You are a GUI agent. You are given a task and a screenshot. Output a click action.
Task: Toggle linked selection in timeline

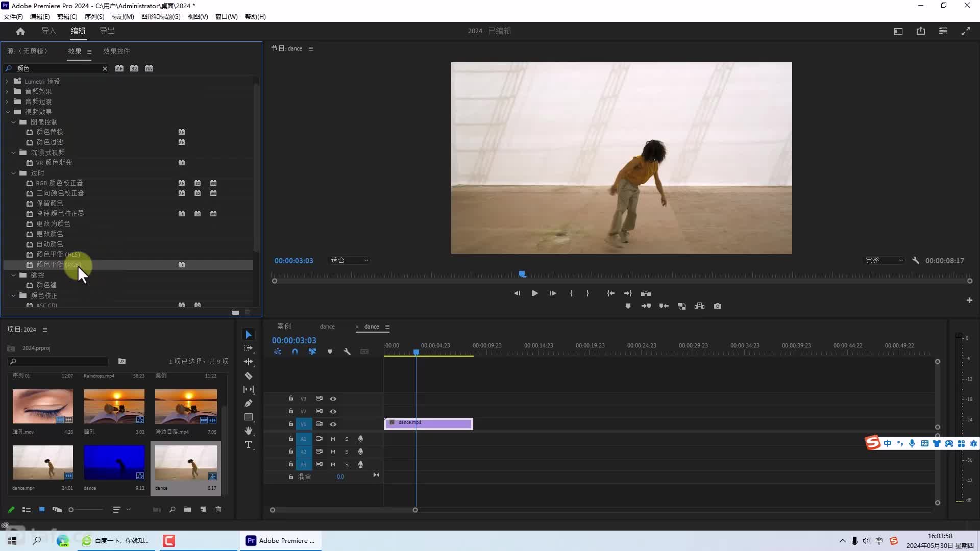[312, 352]
